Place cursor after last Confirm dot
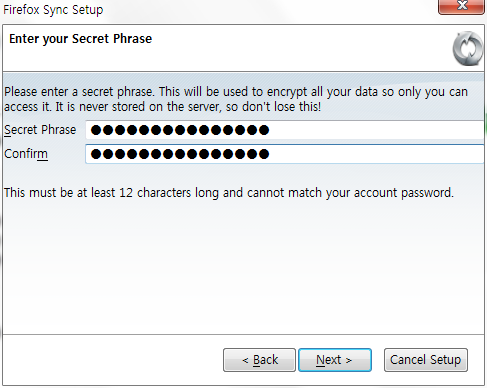 tap(270, 154)
